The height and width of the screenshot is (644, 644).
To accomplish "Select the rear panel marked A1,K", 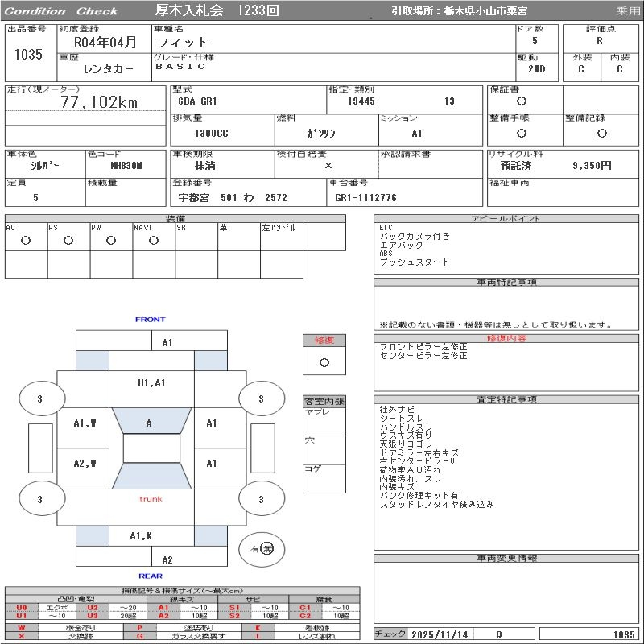I will point(141,535).
